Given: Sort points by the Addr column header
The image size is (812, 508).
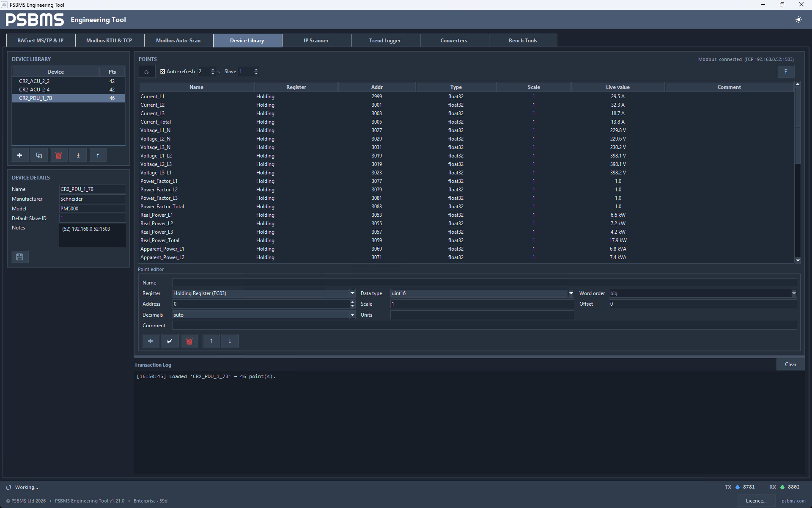Looking at the screenshot, I should 377,87.
